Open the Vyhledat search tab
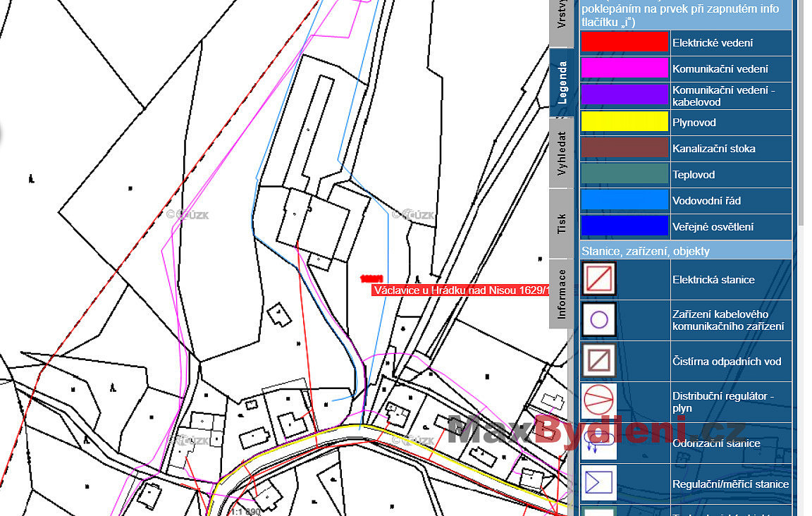The width and height of the screenshot is (812, 516). [562, 153]
